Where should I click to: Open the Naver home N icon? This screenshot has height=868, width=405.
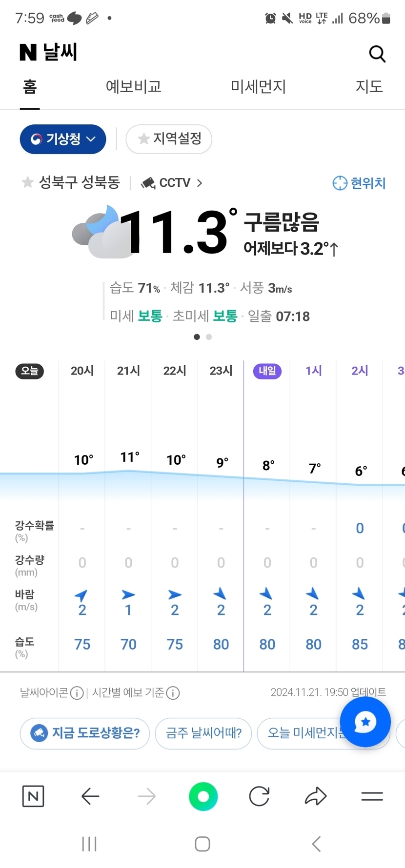(33, 796)
